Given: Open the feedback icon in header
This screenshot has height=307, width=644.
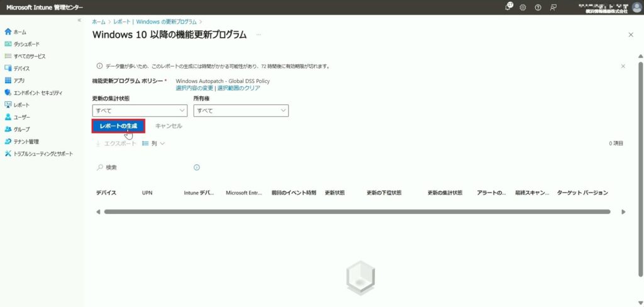Looking at the screenshot, I should click(553, 8).
